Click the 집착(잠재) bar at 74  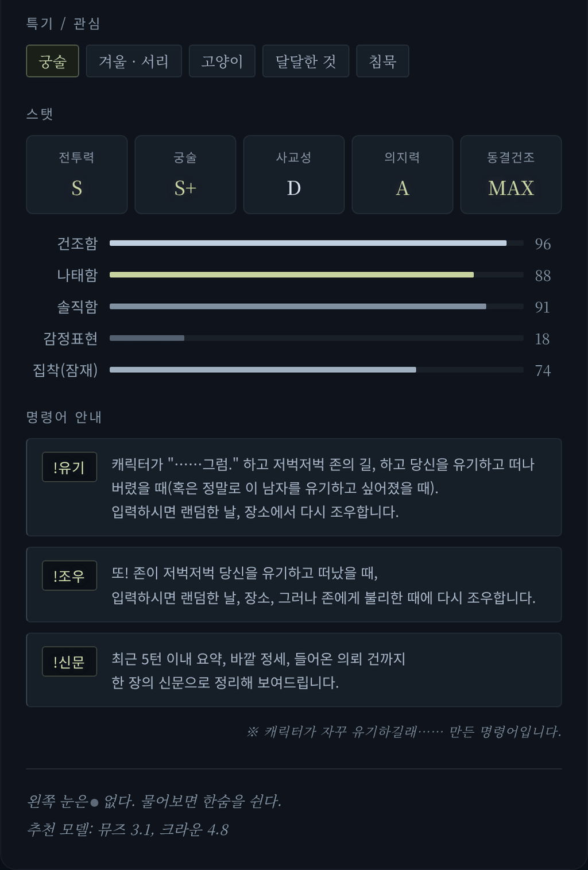(x=316, y=369)
